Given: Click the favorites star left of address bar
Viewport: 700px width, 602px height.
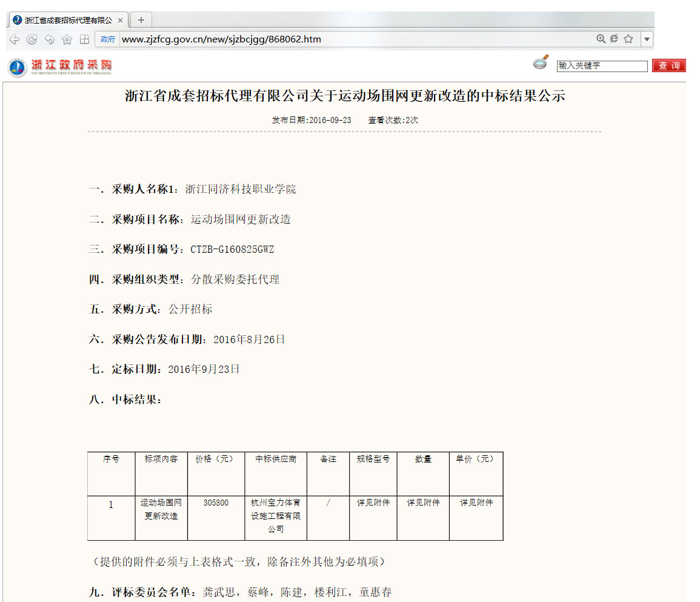Looking at the screenshot, I should pyautogui.click(x=67, y=39).
